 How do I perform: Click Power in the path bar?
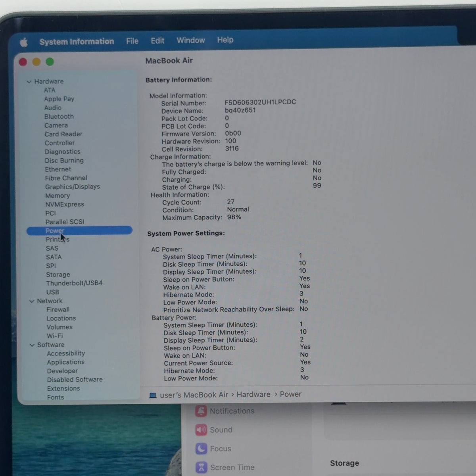point(291,394)
